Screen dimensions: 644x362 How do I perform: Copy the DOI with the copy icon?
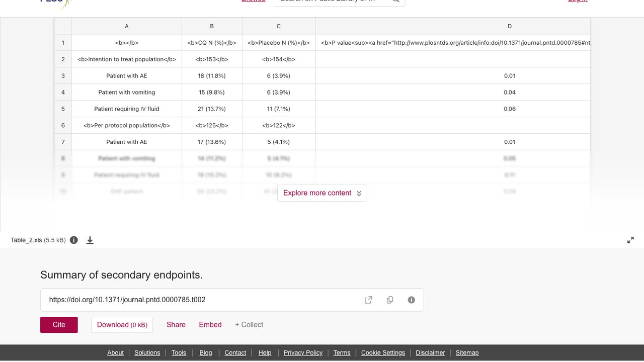[x=390, y=300]
